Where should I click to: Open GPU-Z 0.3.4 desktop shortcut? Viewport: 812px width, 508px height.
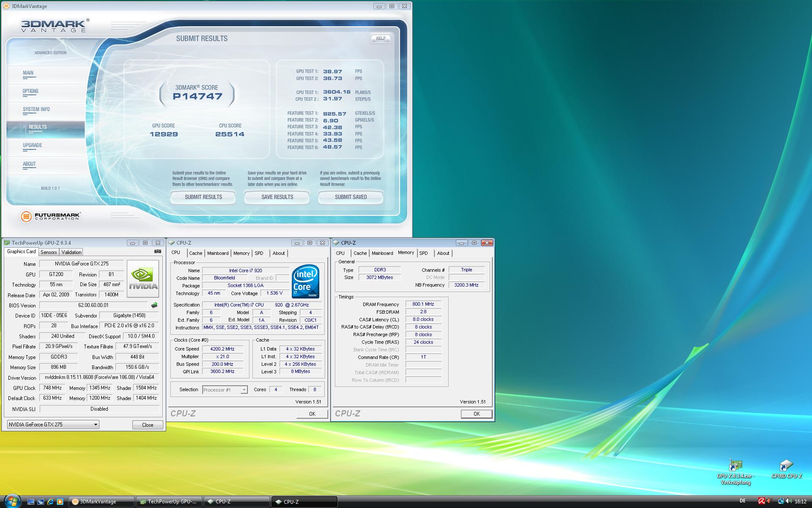pos(735,472)
